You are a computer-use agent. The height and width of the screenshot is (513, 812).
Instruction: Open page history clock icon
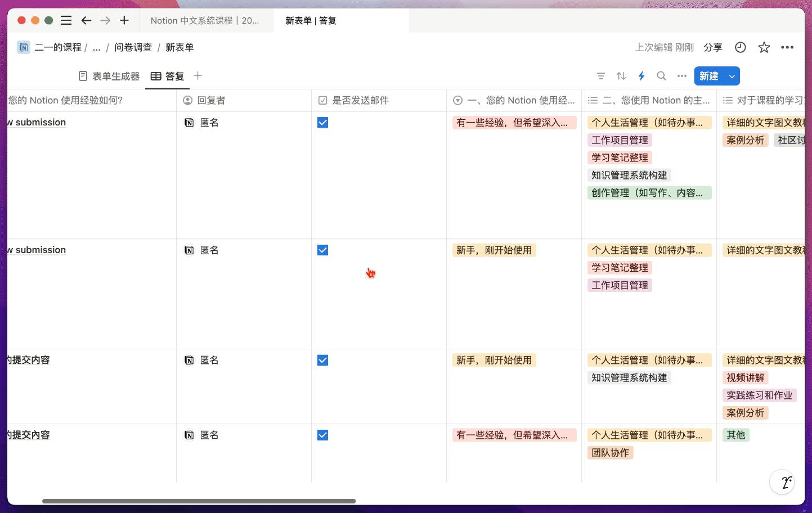pyautogui.click(x=741, y=47)
